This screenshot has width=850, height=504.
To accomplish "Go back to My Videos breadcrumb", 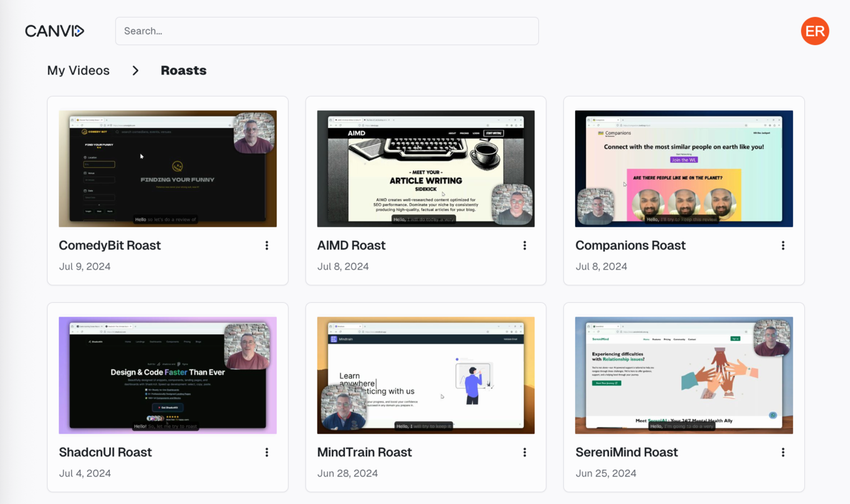I will click(78, 70).
